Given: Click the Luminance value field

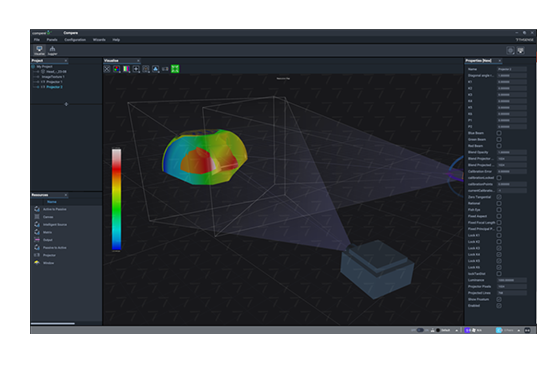Looking at the screenshot, I should point(512,280).
